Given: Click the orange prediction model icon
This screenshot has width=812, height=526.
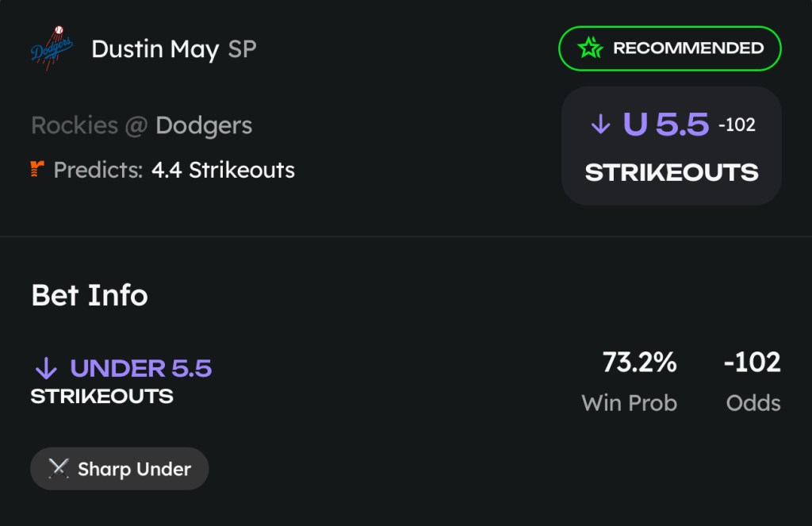Looking at the screenshot, I should [37, 169].
